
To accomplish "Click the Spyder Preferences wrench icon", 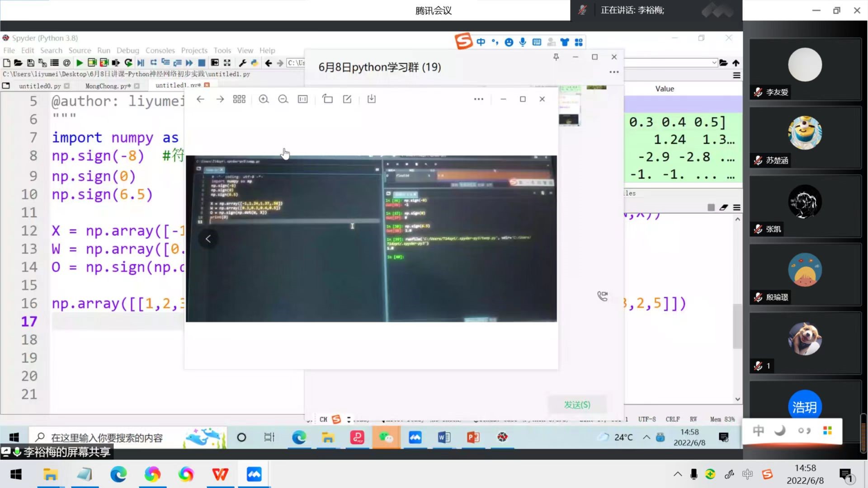I will (242, 63).
